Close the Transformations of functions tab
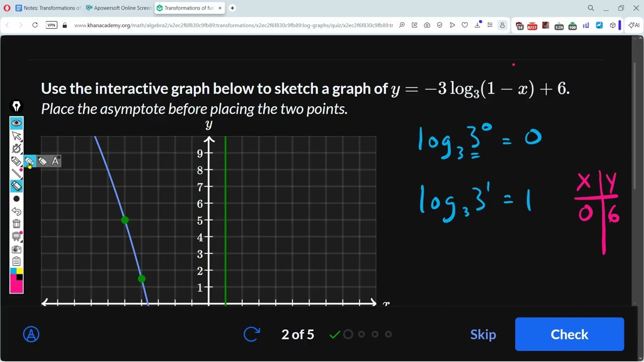 click(x=220, y=8)
